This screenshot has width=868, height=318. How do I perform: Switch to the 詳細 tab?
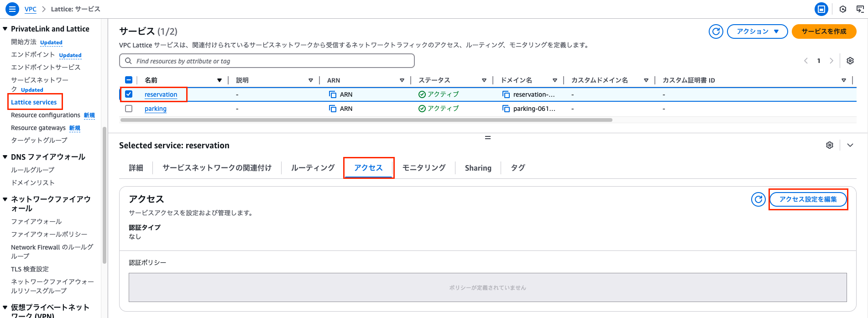click(136, 168)
